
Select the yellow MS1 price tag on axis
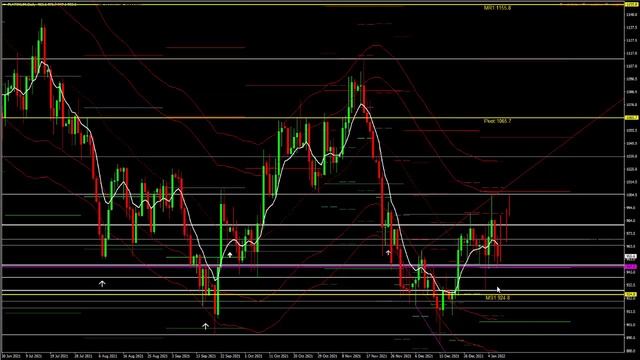[631, 294]
